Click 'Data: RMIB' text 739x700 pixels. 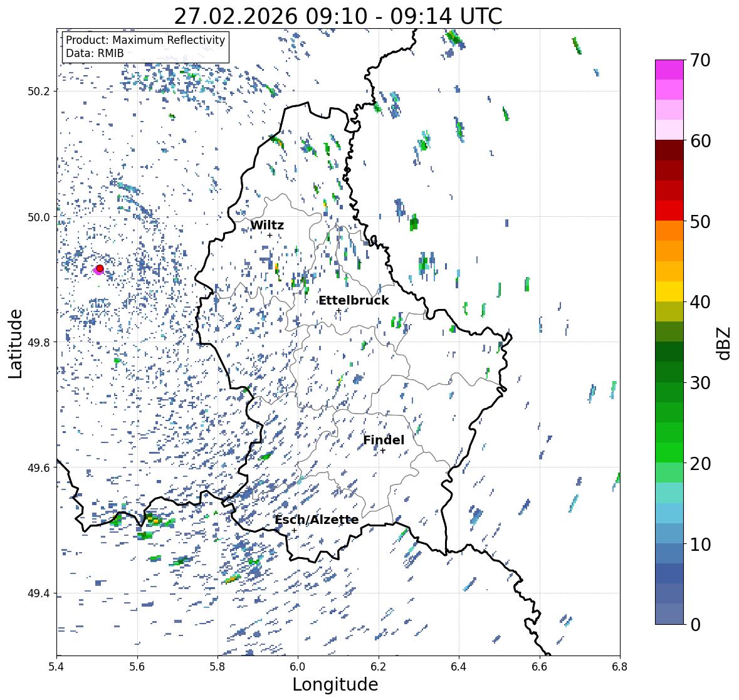click(95, 53)
